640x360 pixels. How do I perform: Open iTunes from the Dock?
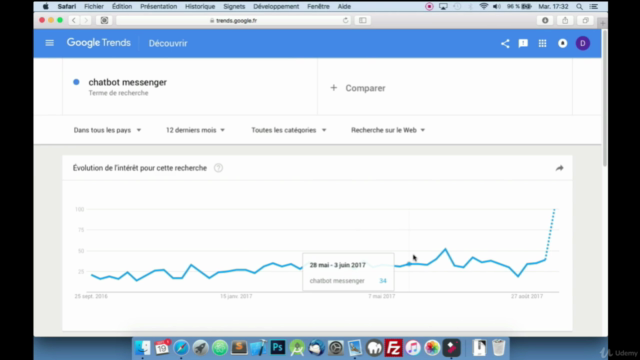click(x=413, y=348)
